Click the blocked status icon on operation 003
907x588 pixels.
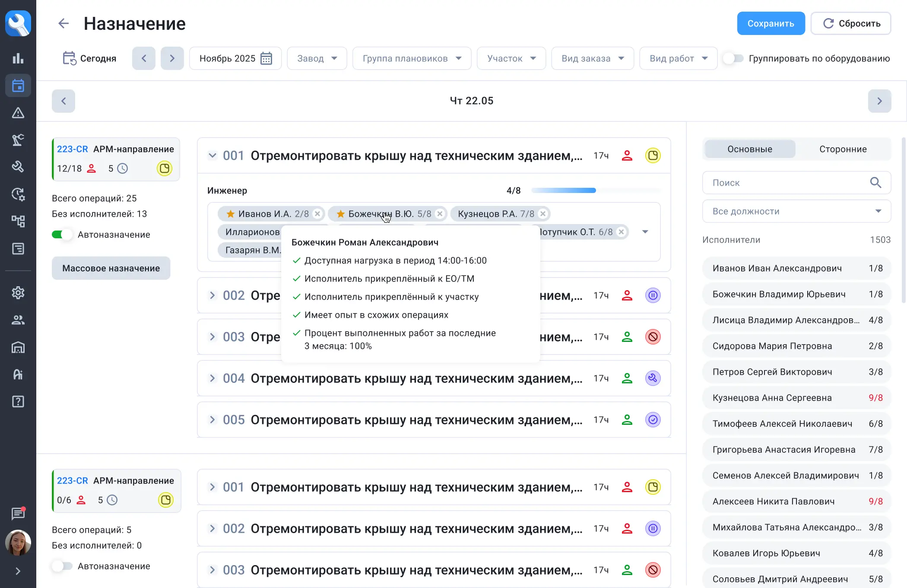pos(653,337)
